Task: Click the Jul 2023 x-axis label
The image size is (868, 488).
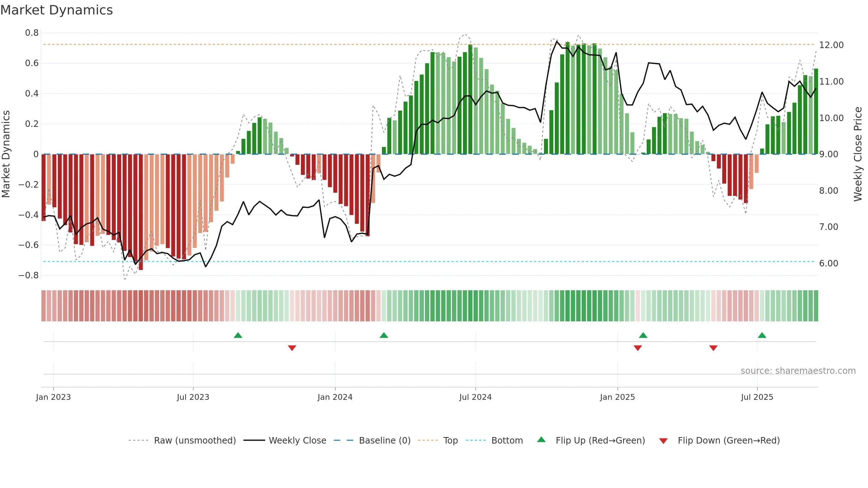Action: [193, 397]
